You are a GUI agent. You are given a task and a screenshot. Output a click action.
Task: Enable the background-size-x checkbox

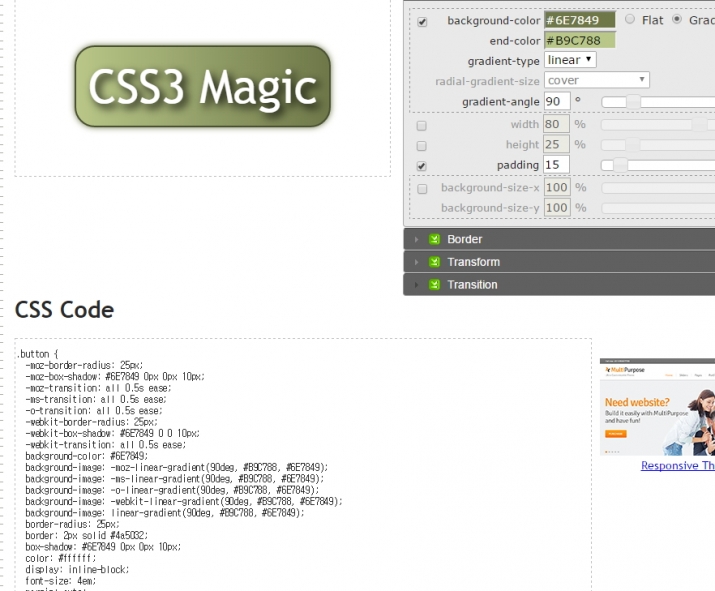422,189
